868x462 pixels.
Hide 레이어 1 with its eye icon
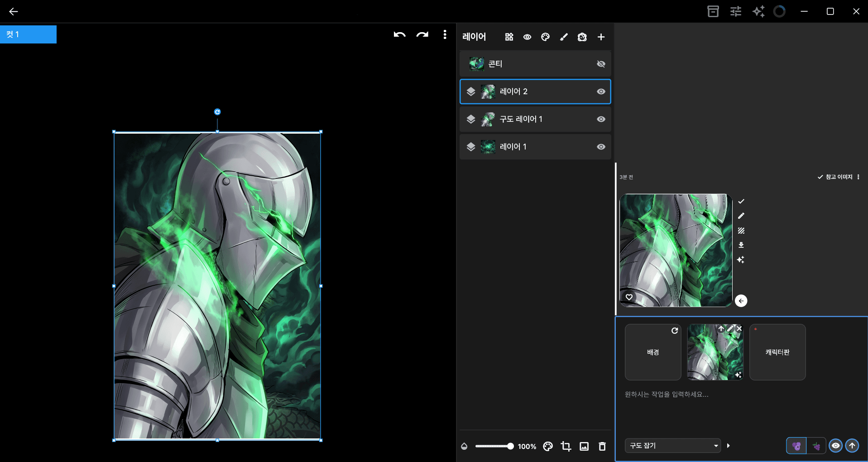601,147
